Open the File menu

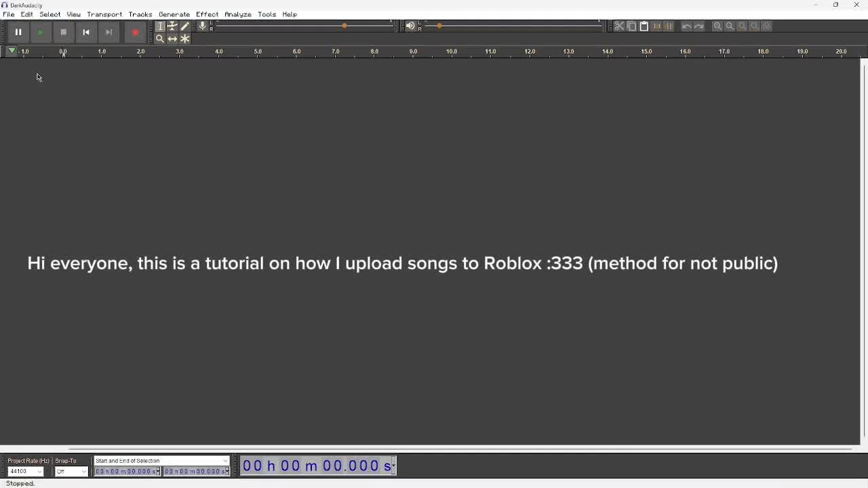[9, 14]
